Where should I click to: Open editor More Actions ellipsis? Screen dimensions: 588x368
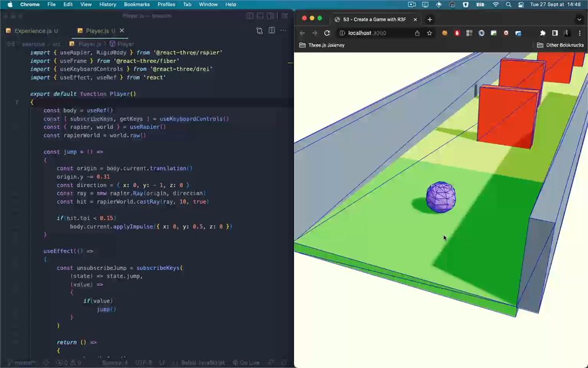pos(283,31)
